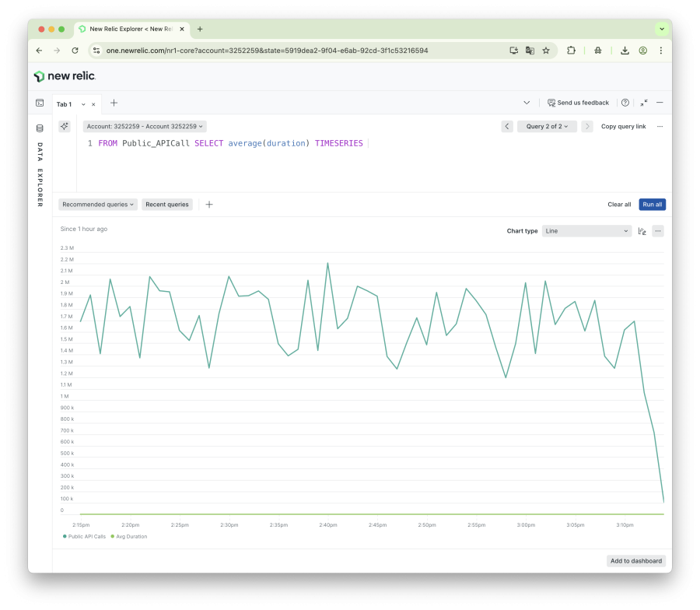This screenshot has width=700, height=610.
Task: Go to the previous query
Action: (506, 126)
